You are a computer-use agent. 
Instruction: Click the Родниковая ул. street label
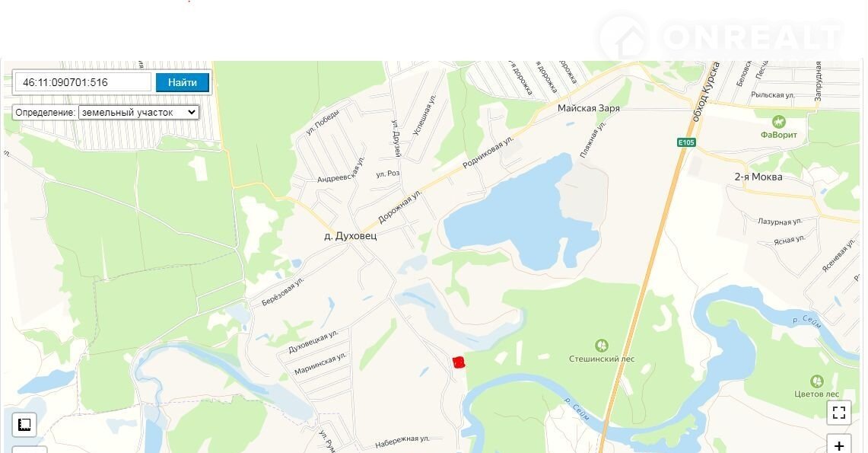(488, 149)
